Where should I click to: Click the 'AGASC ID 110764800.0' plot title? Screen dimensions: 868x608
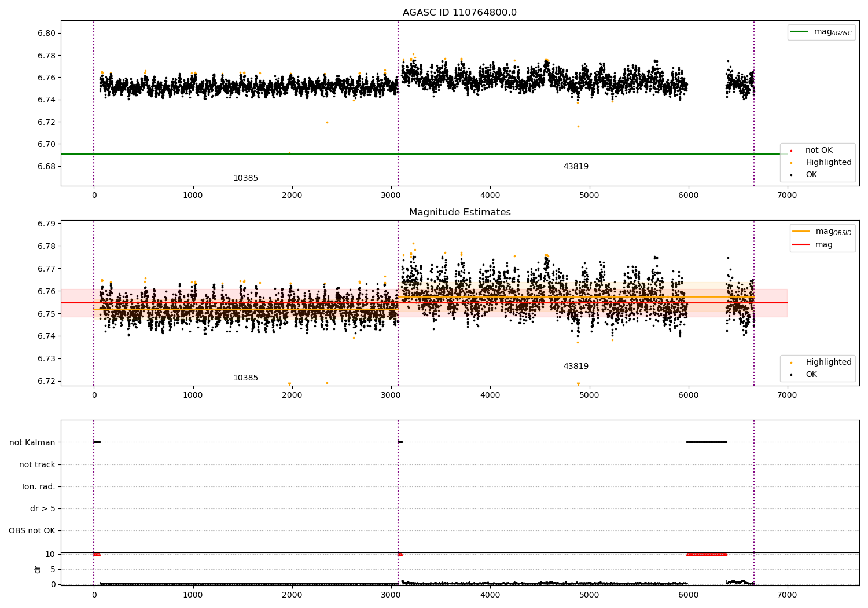[x=459, y=13]
